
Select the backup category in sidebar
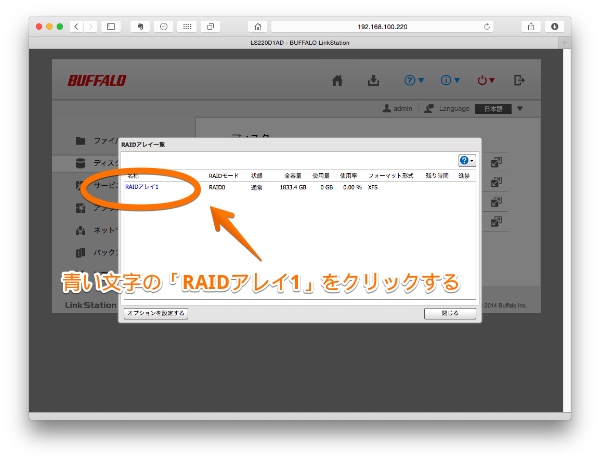click(x=96, y=253)
